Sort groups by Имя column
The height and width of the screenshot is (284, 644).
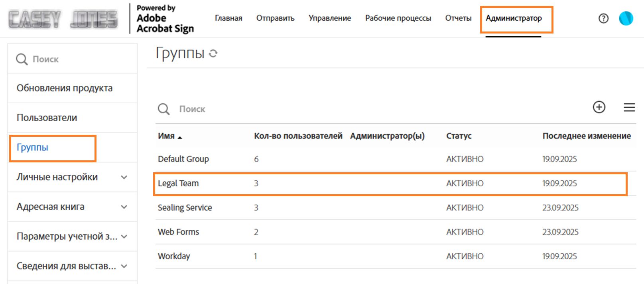coord(166,136)
